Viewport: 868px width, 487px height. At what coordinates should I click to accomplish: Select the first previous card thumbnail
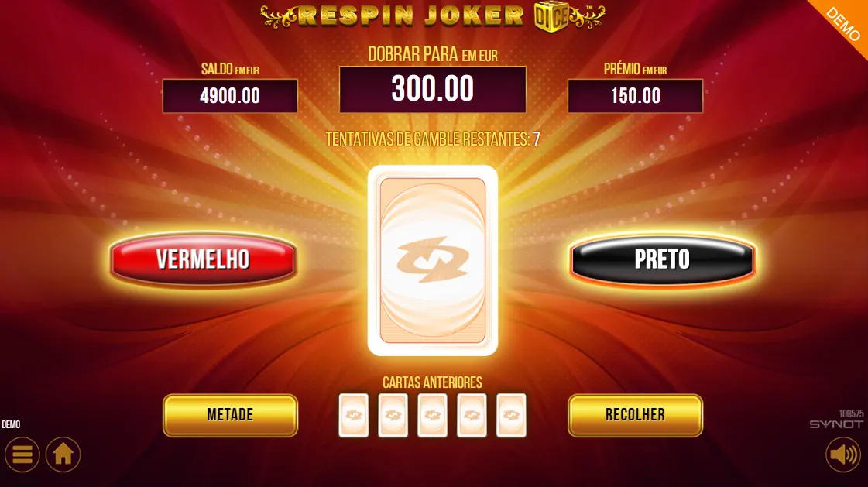[354, 415]
